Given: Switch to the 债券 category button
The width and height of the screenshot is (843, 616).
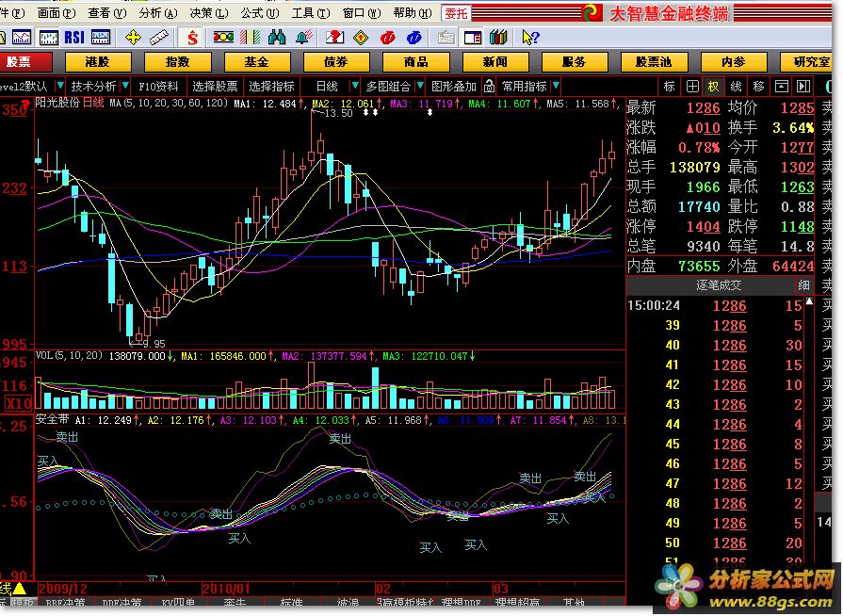Looking at the screenshot, I should pos(336,62).
